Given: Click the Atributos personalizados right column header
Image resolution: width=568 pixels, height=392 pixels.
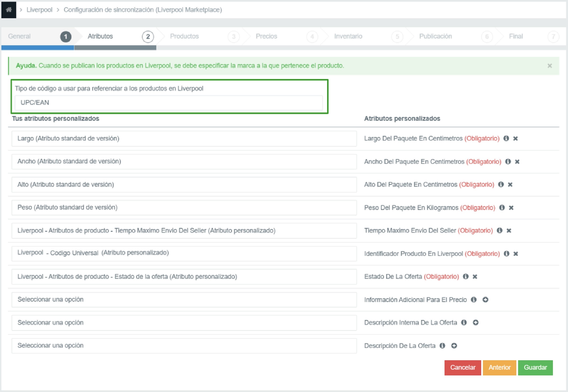Looking at the screenshot, I should click(x=402, y=119).
